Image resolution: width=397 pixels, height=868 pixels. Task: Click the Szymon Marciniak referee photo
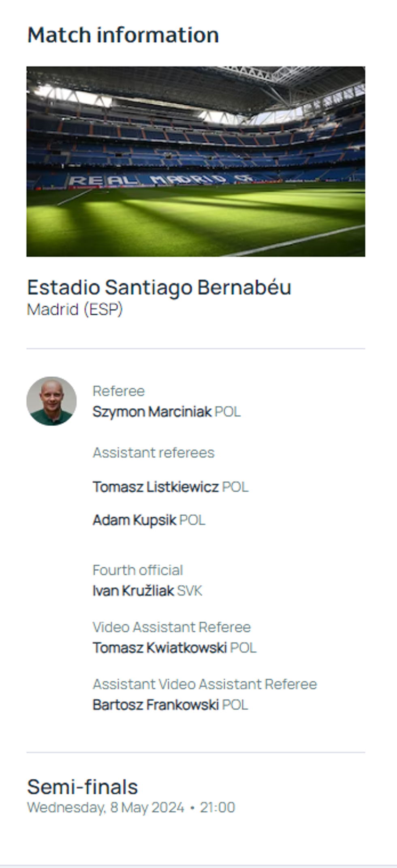[x=51, y=401]
